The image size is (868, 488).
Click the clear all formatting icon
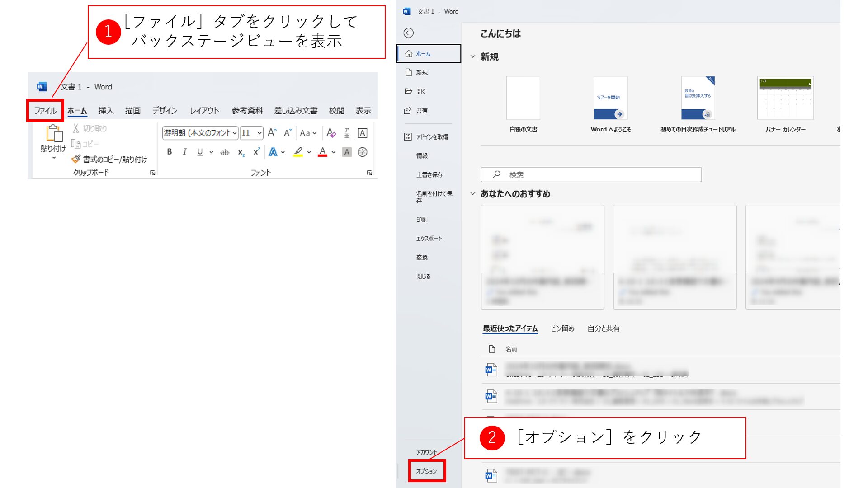coord(331,133)
